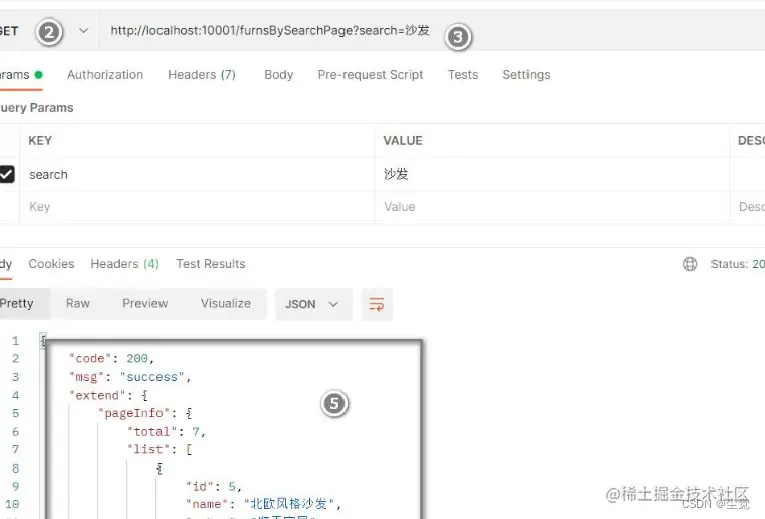Open the HTTP method dropdown arrow

click(x=83, y=31)
